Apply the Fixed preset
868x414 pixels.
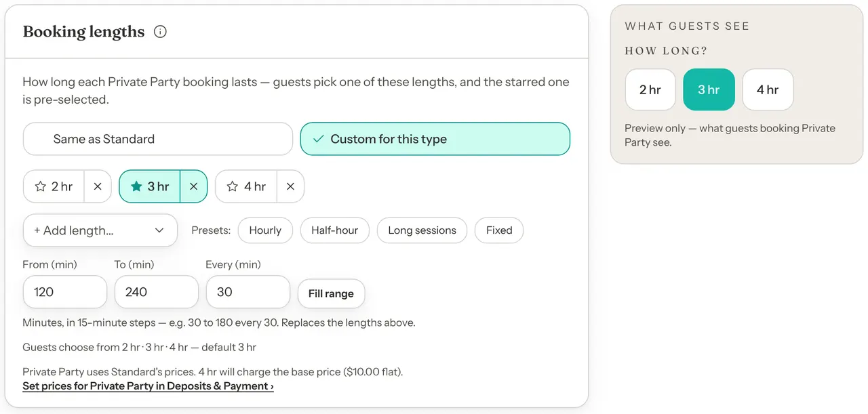pos(499,230)
